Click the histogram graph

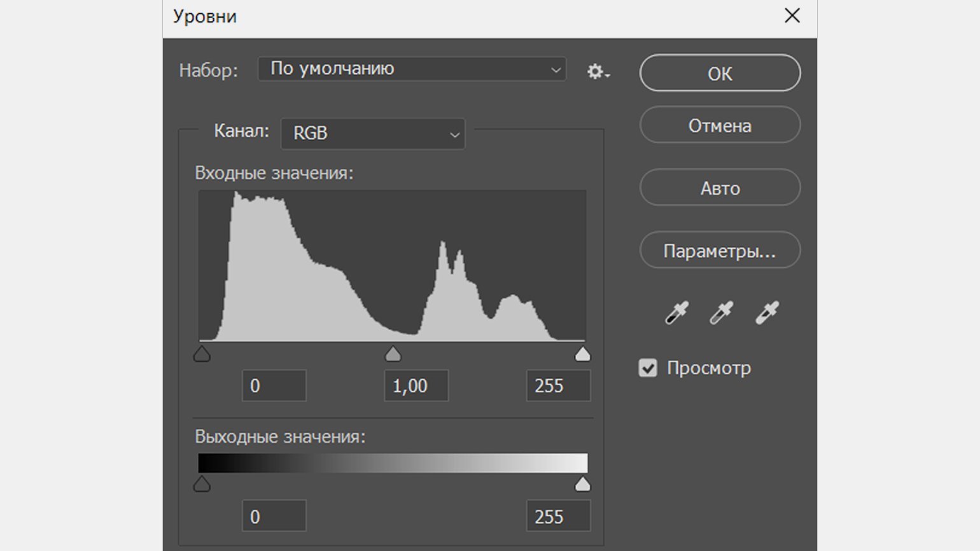tap(392, 266)
